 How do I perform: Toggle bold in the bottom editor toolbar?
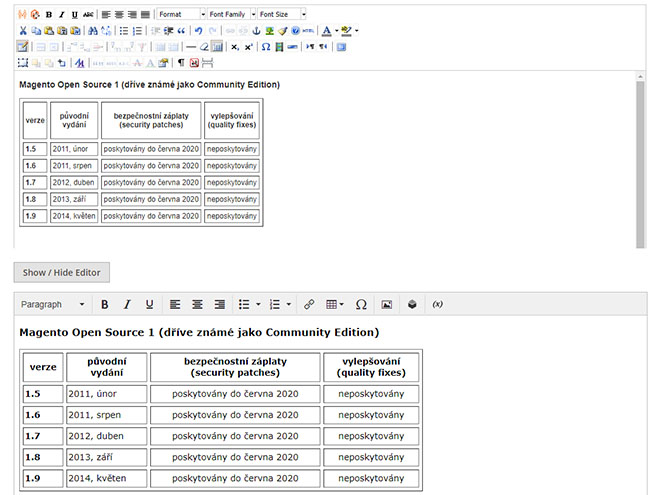click(105, 304)
